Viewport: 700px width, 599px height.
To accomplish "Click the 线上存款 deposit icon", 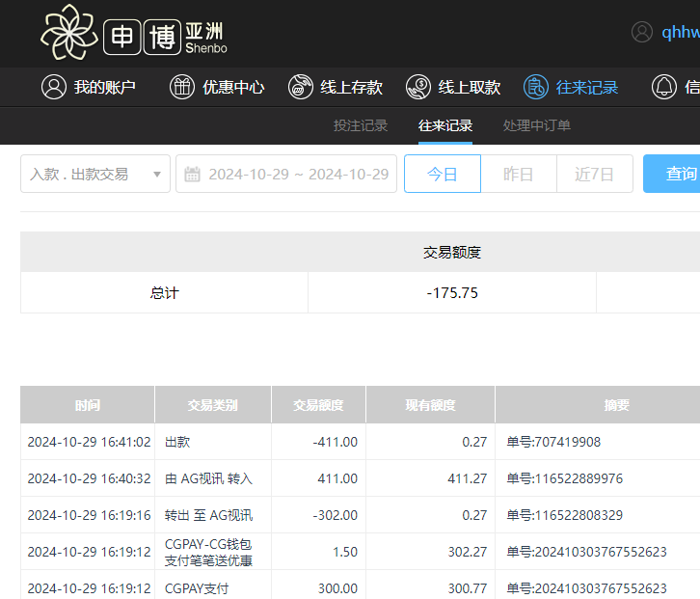I will (x=301, y=87).
